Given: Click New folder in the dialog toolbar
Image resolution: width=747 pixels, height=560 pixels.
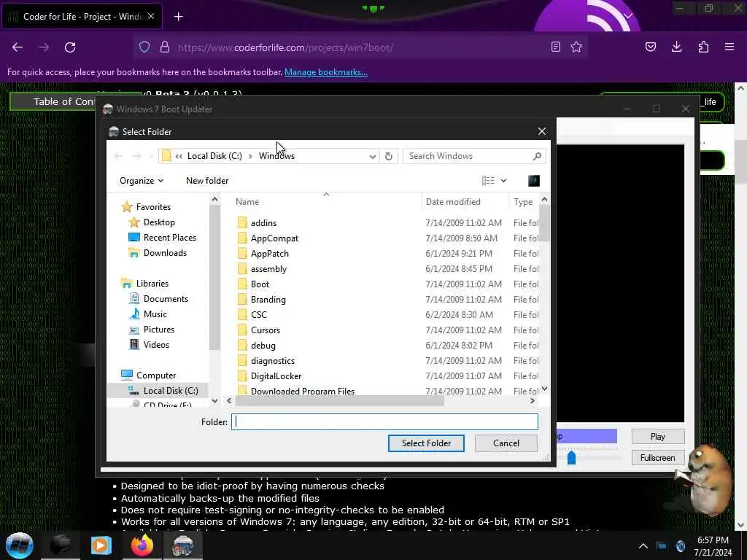Looking at the screenshot, I should (207, 181).
